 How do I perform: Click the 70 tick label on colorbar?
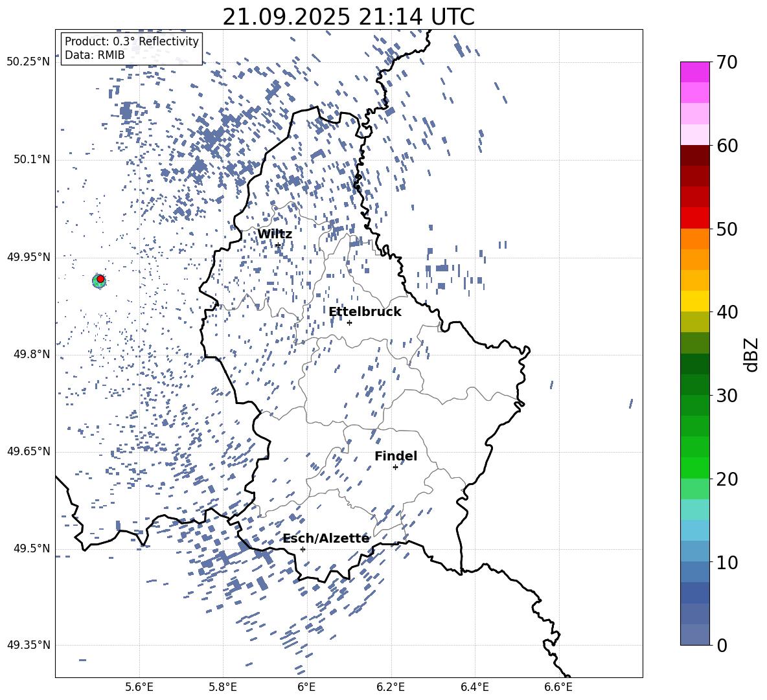pos(727,62)
